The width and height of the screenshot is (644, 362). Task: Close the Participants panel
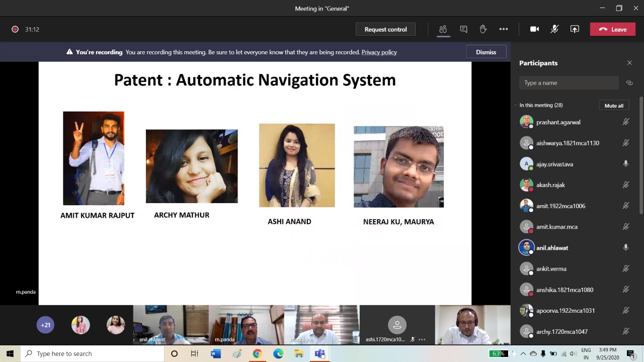[x=629, y=63]
